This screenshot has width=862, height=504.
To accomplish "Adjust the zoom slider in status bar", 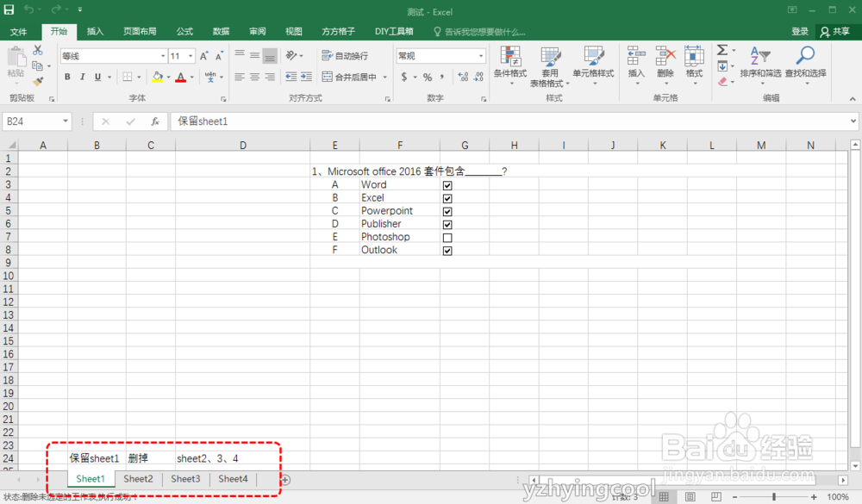I will pyautogui.click(x=773, y=497).
